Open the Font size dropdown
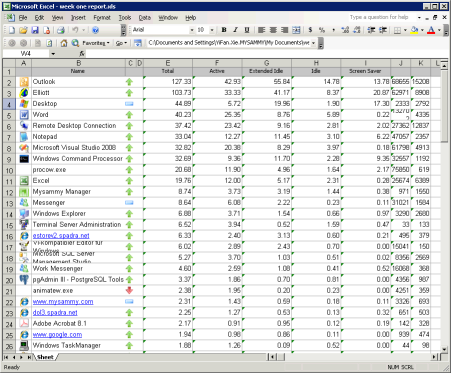This screenshot has width=451, height=373. 212,30
